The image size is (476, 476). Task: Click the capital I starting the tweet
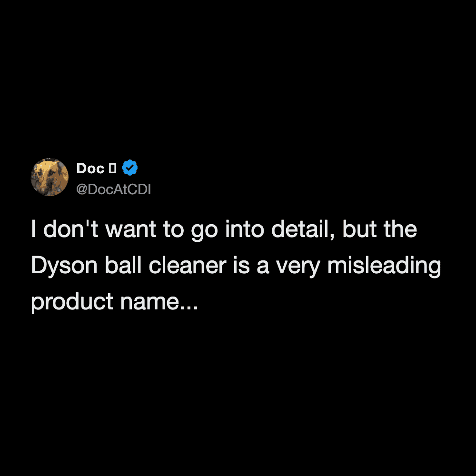pos(33,229)
